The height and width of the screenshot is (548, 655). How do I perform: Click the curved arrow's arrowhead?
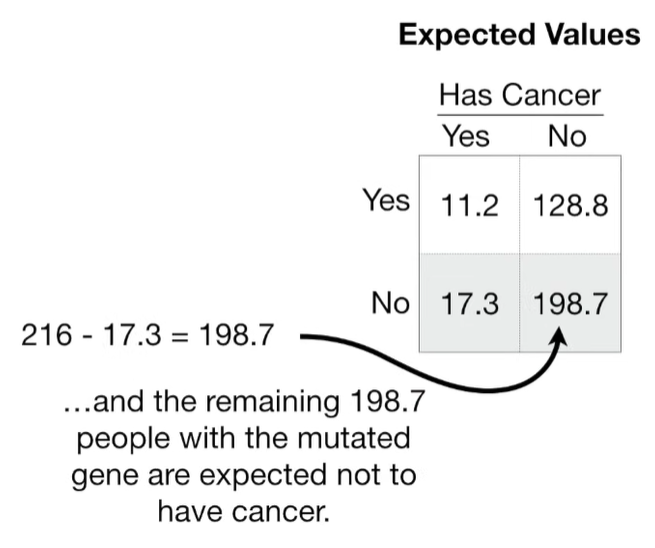pos(559,337)
